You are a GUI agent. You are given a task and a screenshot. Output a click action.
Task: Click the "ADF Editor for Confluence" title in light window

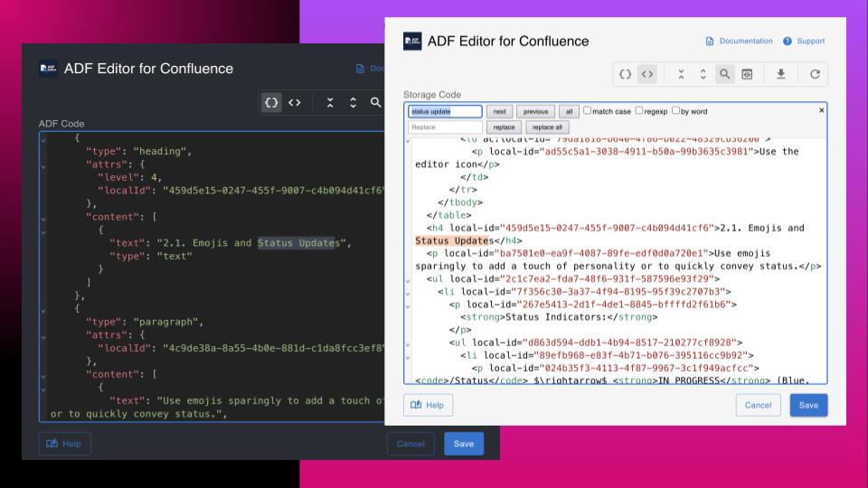(x=508, y=41)
